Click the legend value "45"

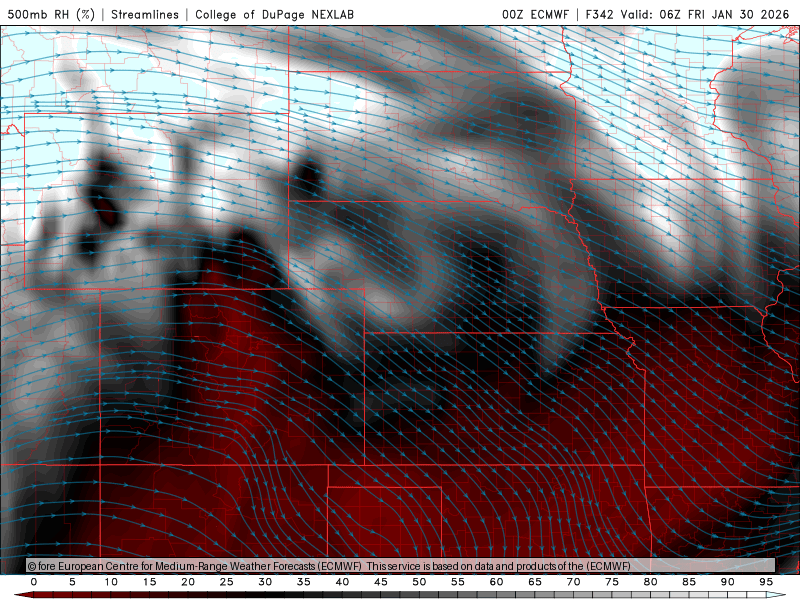coord(381,582)
